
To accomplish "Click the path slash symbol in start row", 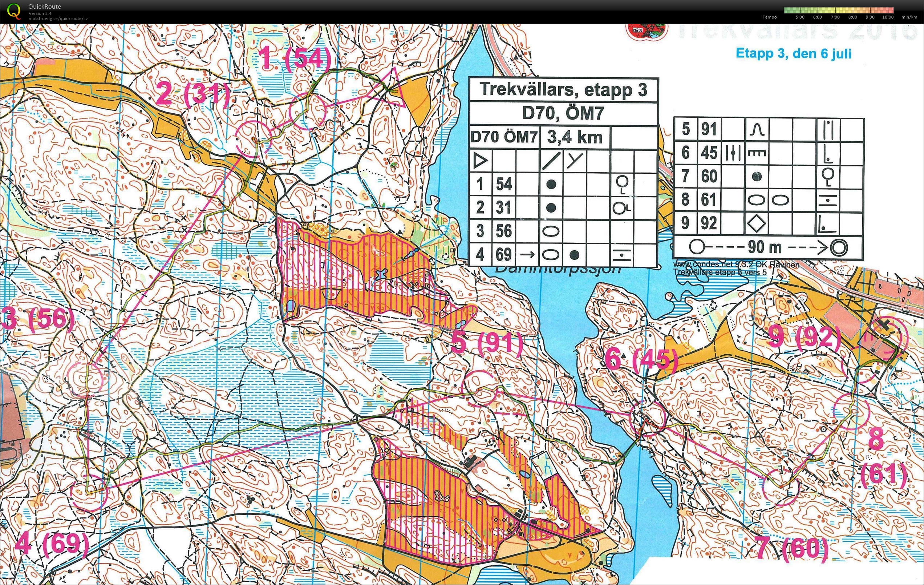I will 551,161.
